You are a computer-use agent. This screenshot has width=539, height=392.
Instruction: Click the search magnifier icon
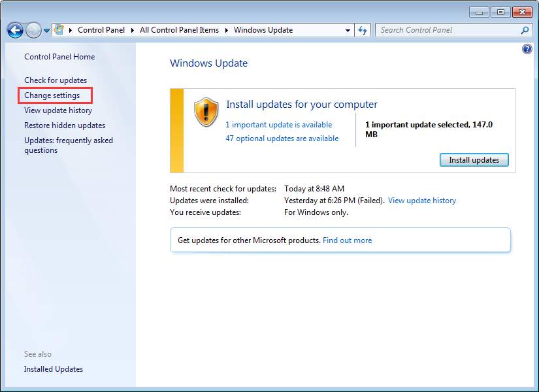click(525, 30)
